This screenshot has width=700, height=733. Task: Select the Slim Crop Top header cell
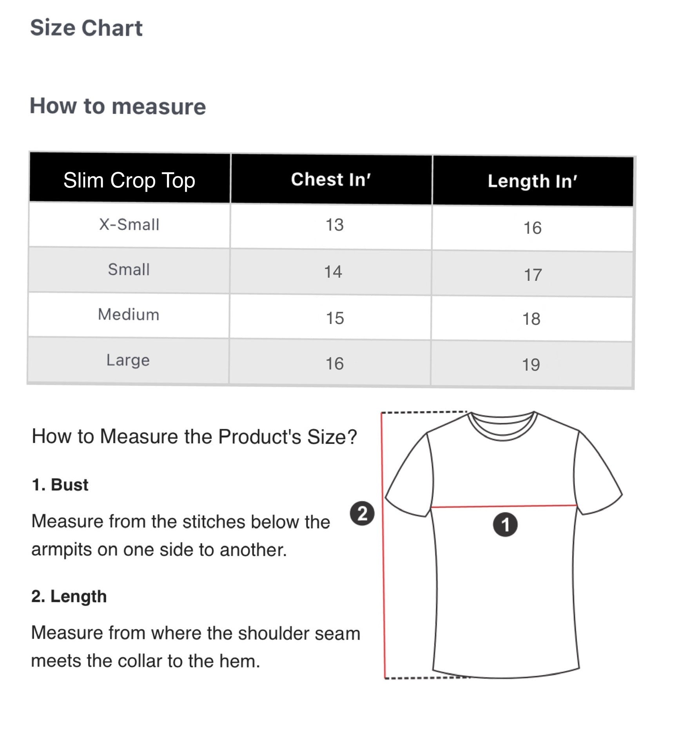pos(129,180)
